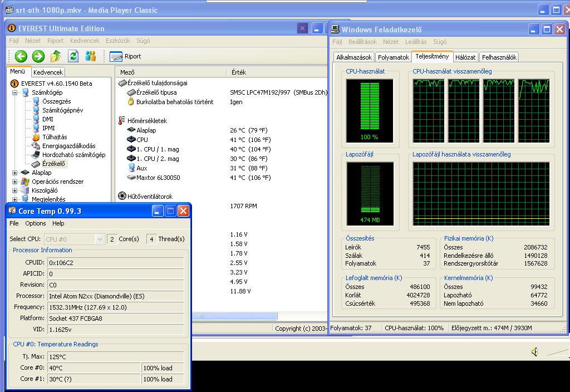Viewport: 570px width, 392px height.
Task: Click the Aux temperature row
Action: pos(223,168)
